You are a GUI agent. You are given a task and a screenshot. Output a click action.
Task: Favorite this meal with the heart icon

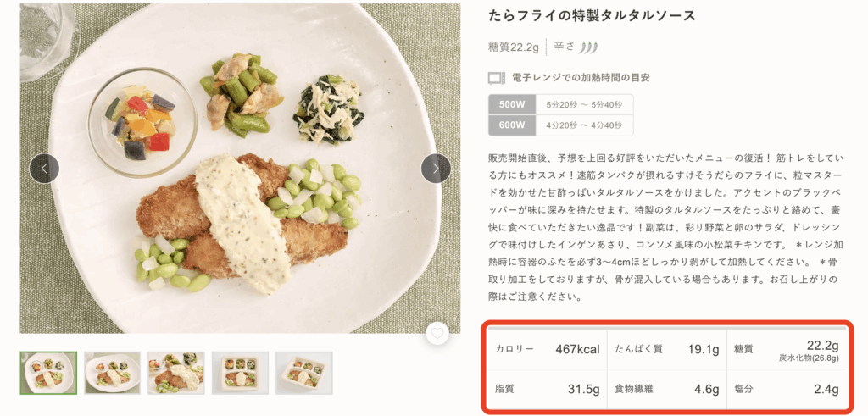[437, 334]
